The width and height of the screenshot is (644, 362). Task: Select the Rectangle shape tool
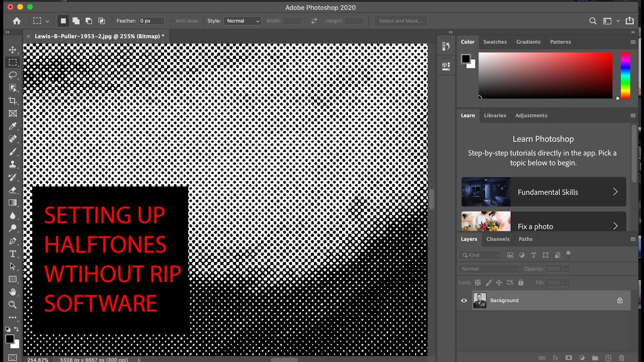[13, 280]
